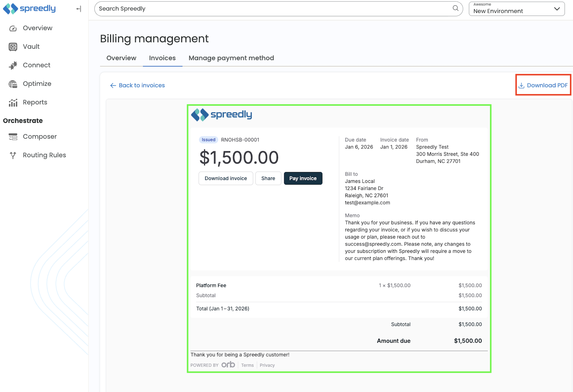Image resolution: width=573 pixels, height=392 pixels.
Task: Collapse the sidebar with the arrow icon
Action: click(x=78, y=9)
